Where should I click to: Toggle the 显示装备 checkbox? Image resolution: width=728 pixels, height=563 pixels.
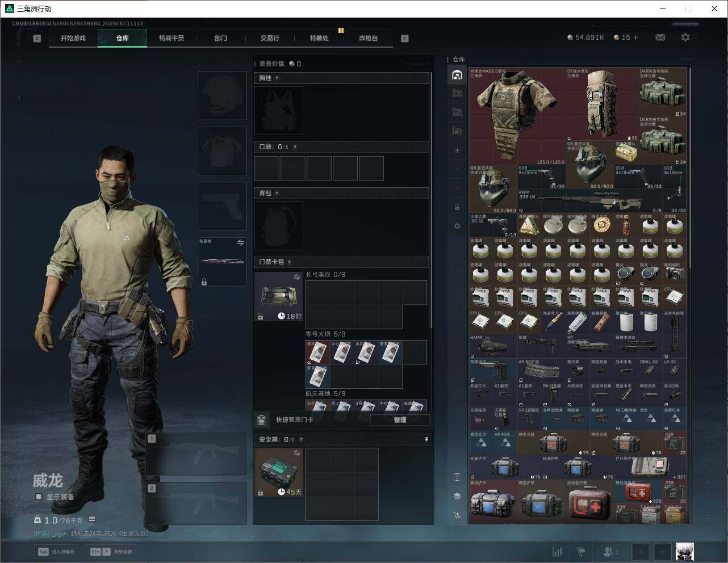39,497
